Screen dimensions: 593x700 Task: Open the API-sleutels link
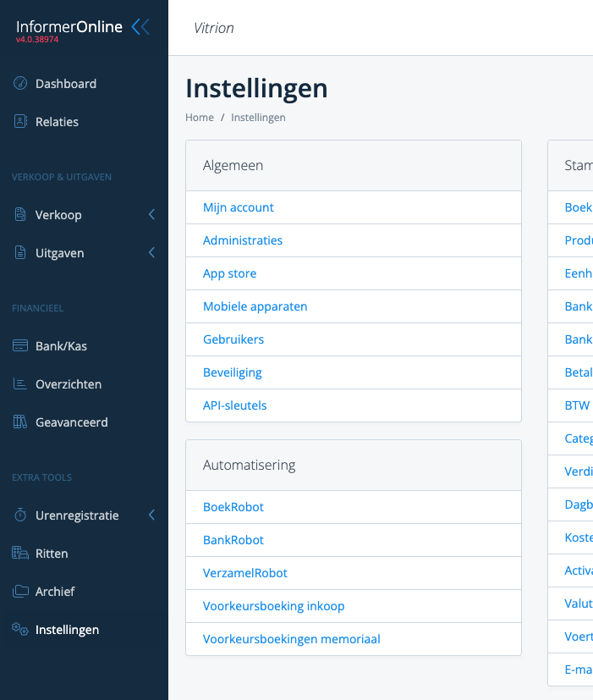coord(235,405)
